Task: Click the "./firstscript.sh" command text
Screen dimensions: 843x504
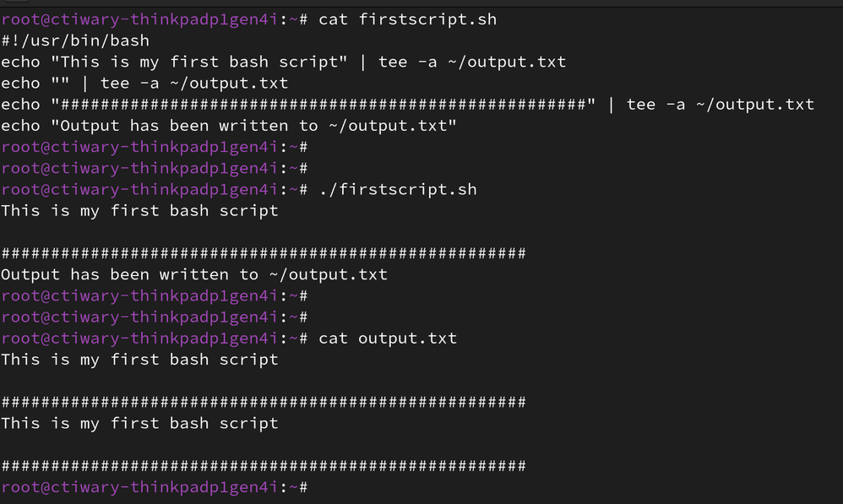Action: click(x=397, y=189)
